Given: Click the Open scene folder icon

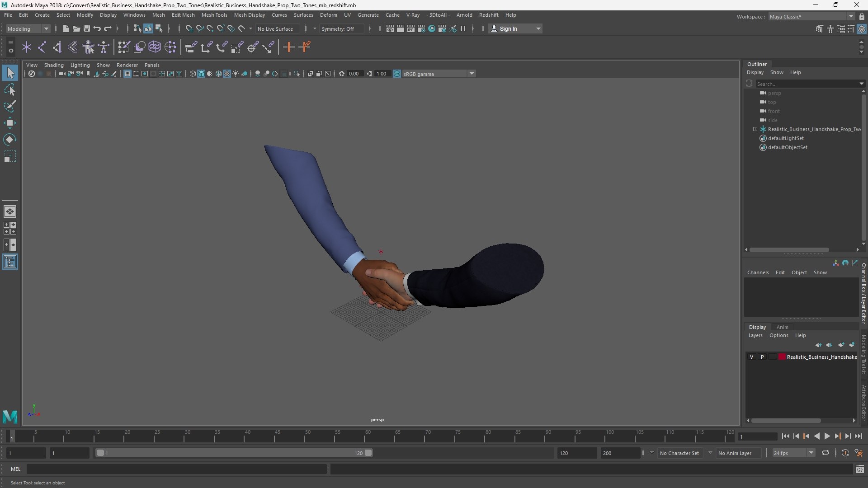Looking at the screenshot, I should (76, 28).
